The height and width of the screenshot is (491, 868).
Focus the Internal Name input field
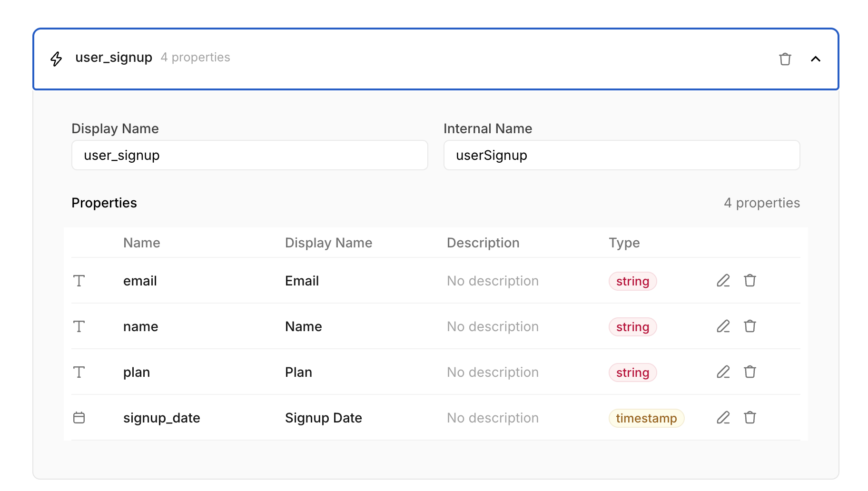(x=621, y=155)
